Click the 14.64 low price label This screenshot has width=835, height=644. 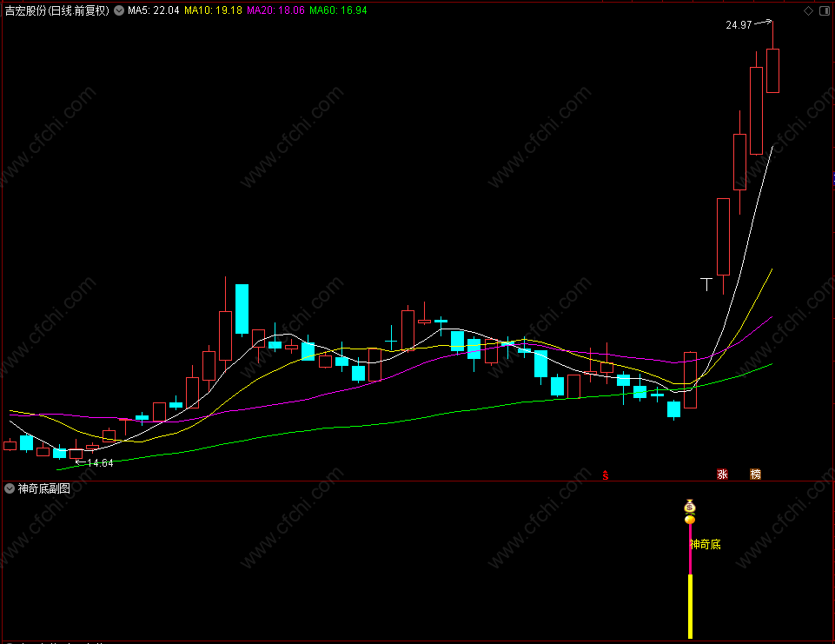[100, 463]
